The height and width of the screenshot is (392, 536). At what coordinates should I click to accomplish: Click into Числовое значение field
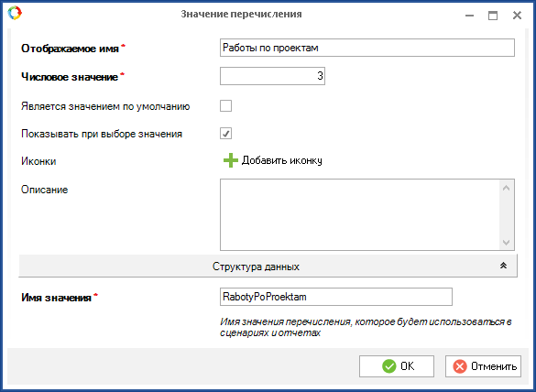(x=272, y=76)
